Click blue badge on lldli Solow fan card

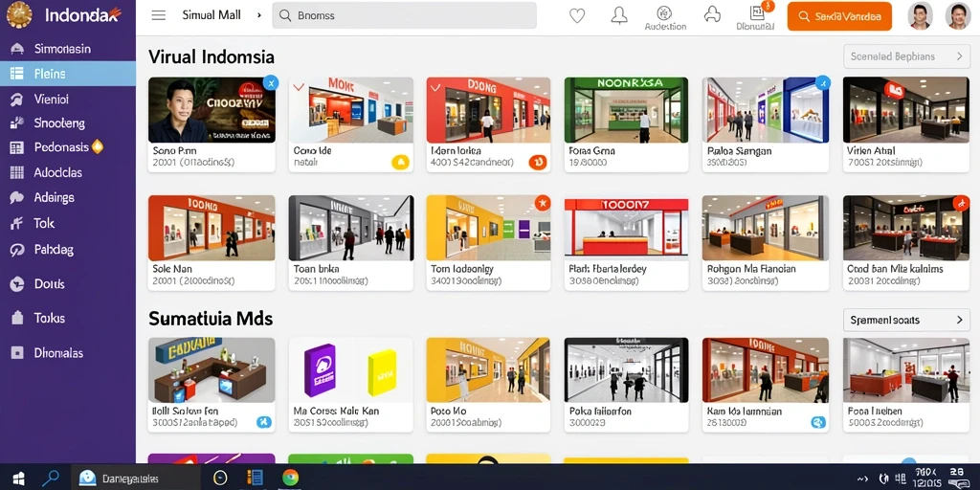[x=264, y=422]
